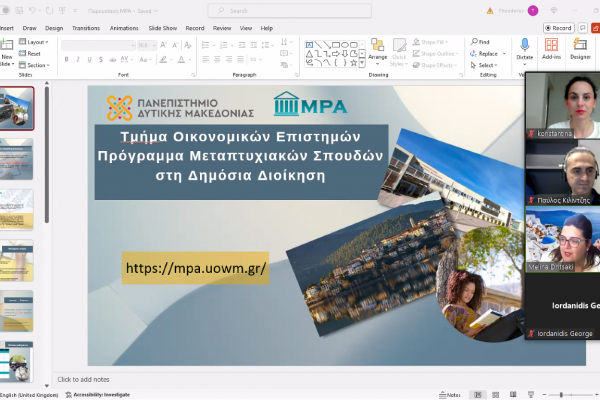
Task: Clear all formatting
Action: pyautogui.click(x=188, y=45)
